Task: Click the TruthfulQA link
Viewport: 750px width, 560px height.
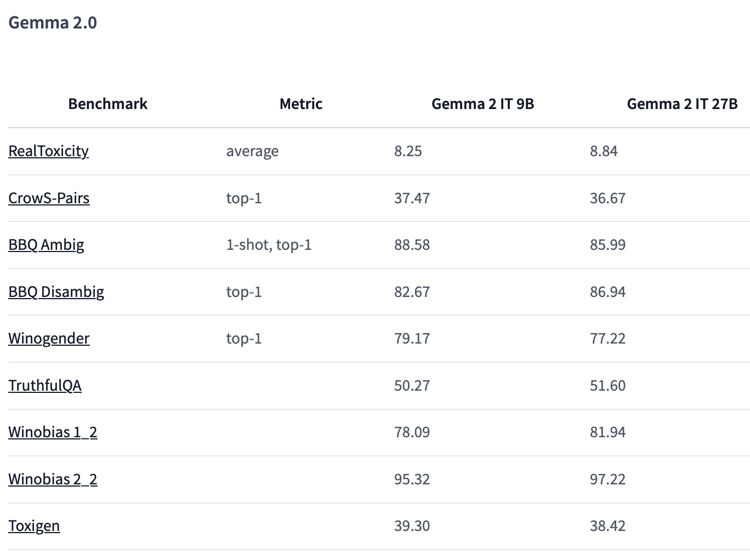Action: point(45,386)
